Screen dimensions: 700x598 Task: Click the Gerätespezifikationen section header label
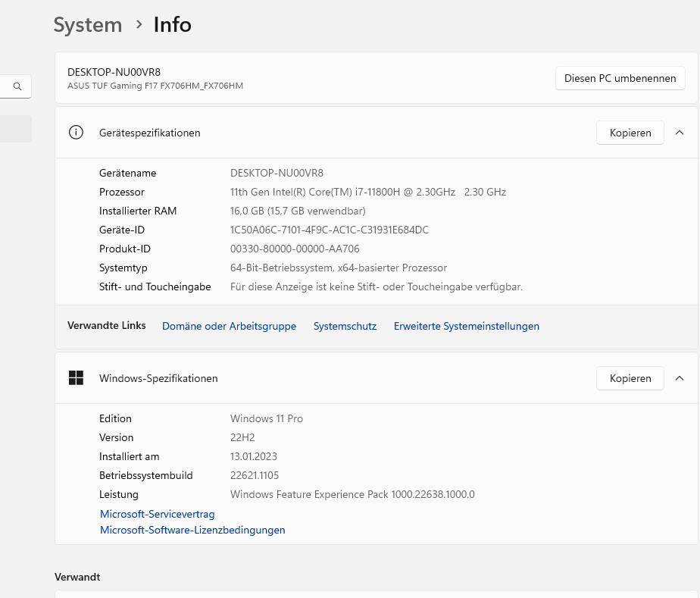[149, 133]
